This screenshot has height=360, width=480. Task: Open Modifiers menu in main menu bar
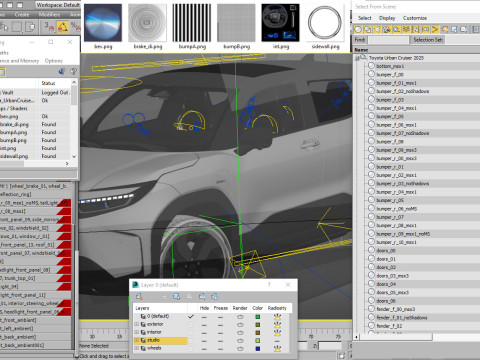(x=49, y=14)
